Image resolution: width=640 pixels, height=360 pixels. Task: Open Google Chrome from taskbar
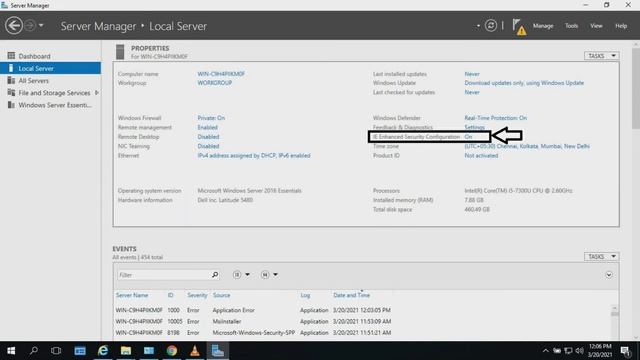[x=172, y=351]
